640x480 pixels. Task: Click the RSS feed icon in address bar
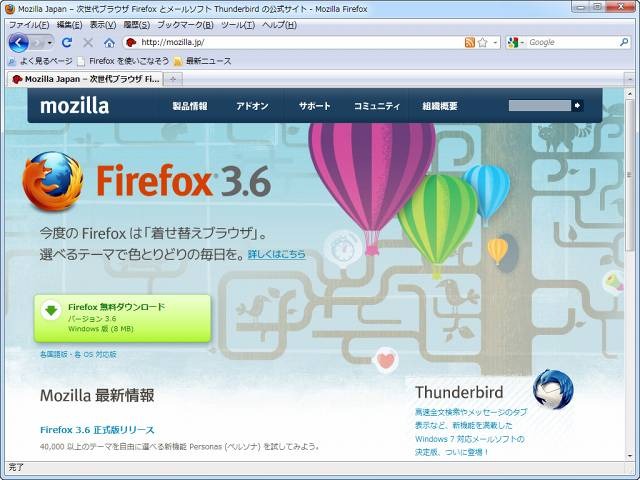point(470,42)
